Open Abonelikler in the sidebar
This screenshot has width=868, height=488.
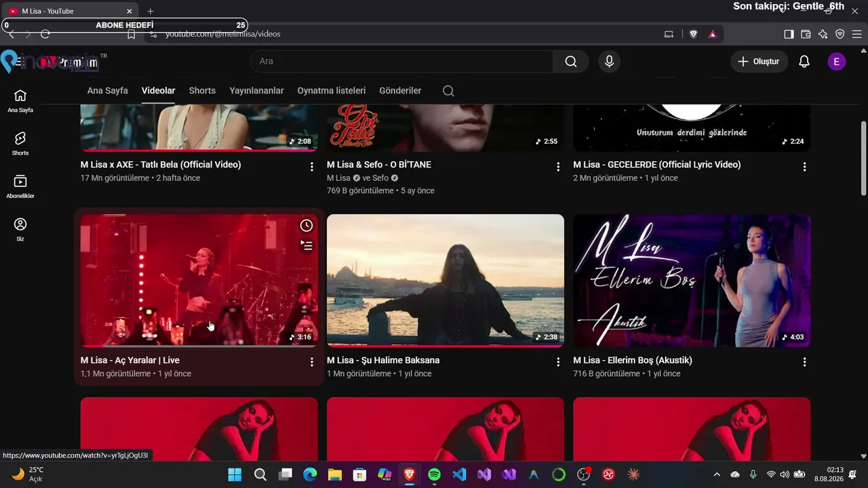pyautogui.click(x=20, y=186)
